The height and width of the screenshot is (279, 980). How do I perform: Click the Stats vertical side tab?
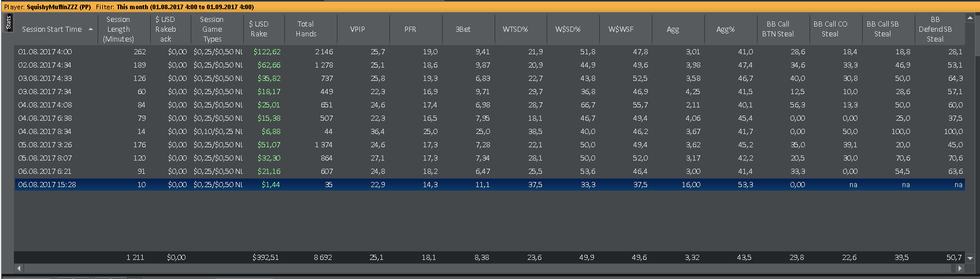point(8,23)
